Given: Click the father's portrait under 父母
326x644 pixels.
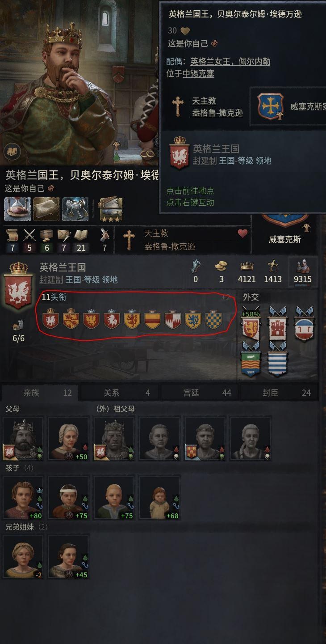Looking at the screenshot, I should pyautogui.click(x=23, y=438).
